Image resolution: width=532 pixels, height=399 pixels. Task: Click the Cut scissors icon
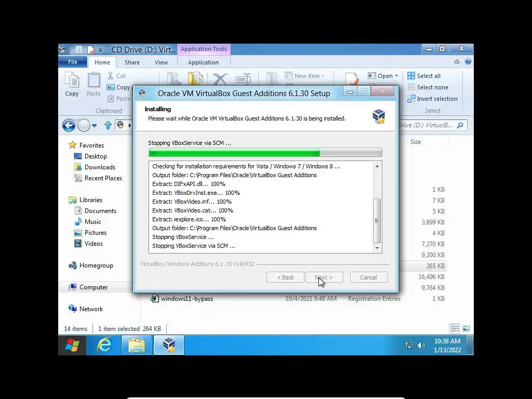pyautogui.click(x=110, y=76)
